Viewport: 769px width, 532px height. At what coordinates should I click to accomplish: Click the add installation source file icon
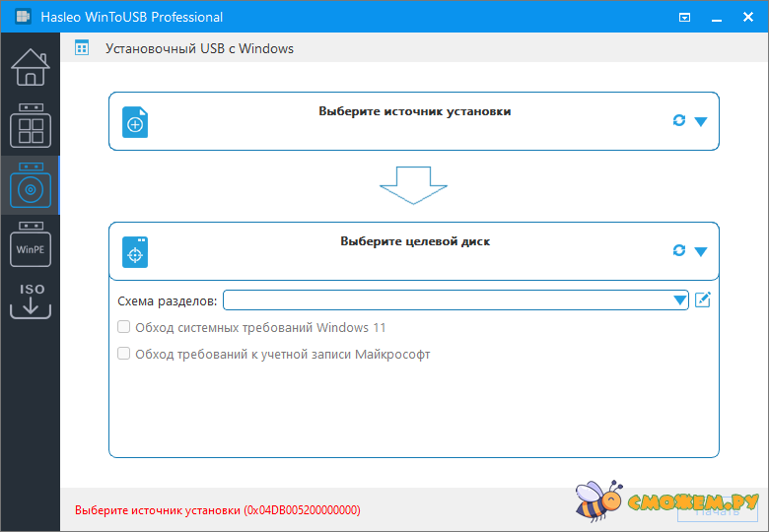point(135,122)
